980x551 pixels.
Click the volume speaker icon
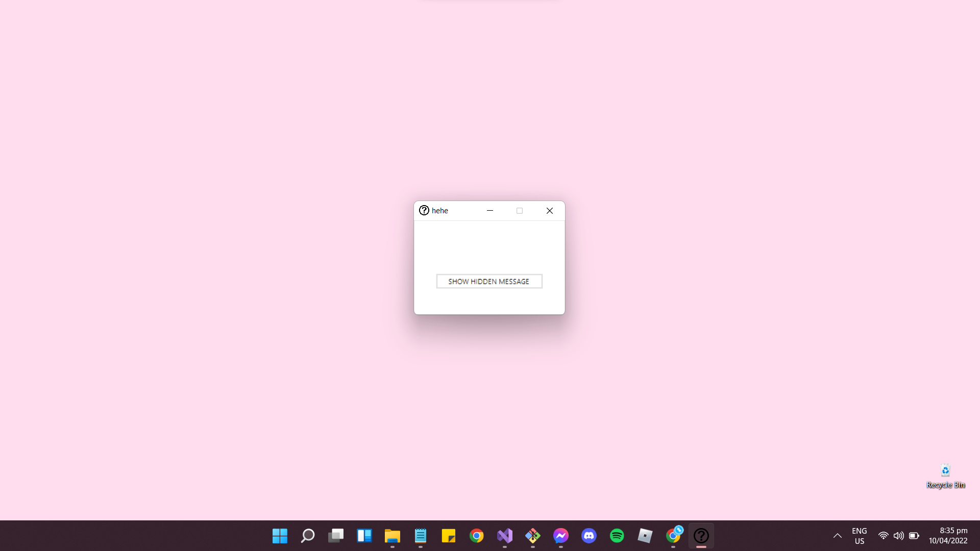tap(898, 536)
